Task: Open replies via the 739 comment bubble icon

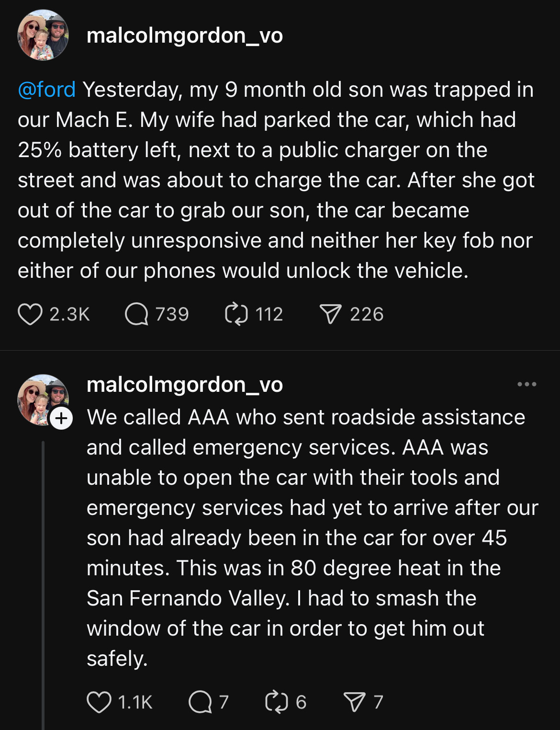Action: tap(136, 314)
